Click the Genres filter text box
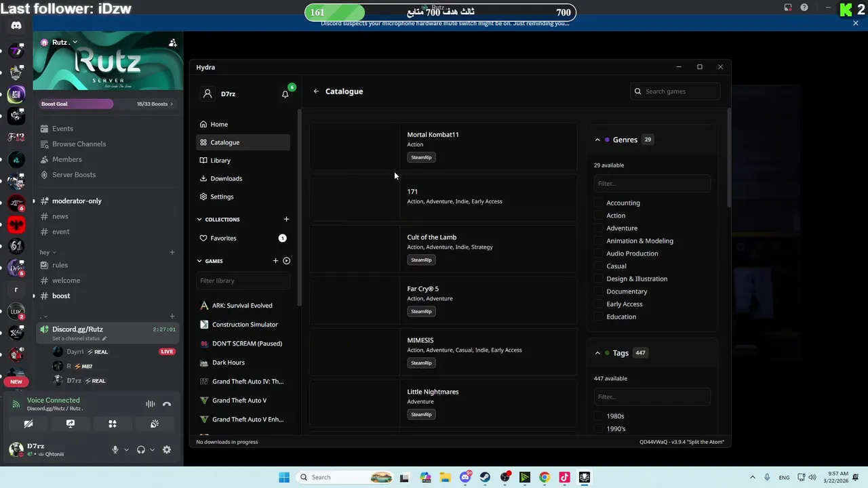This screenshot has height=488, width=868. click(652, 184)
